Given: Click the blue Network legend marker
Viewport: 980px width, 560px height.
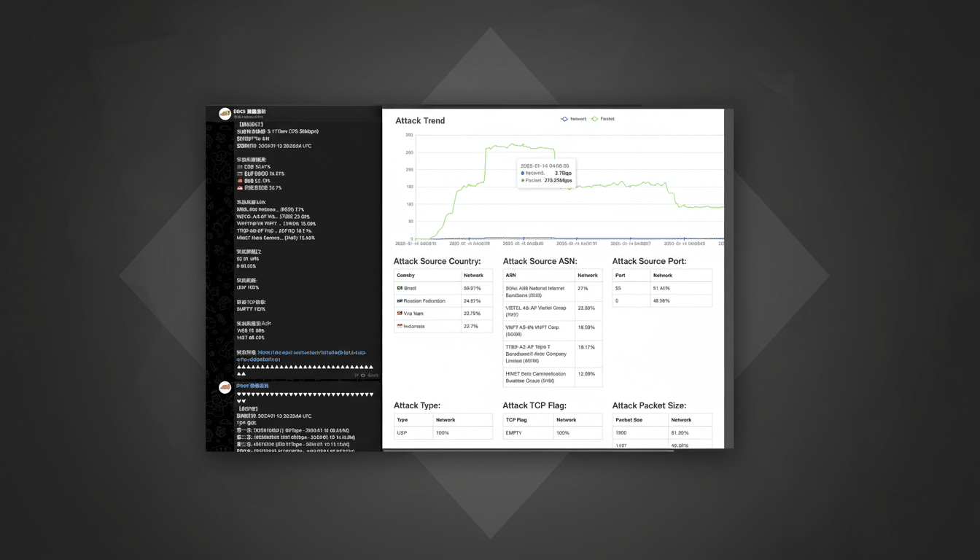Looking at the screenshot, I should 563,118.
